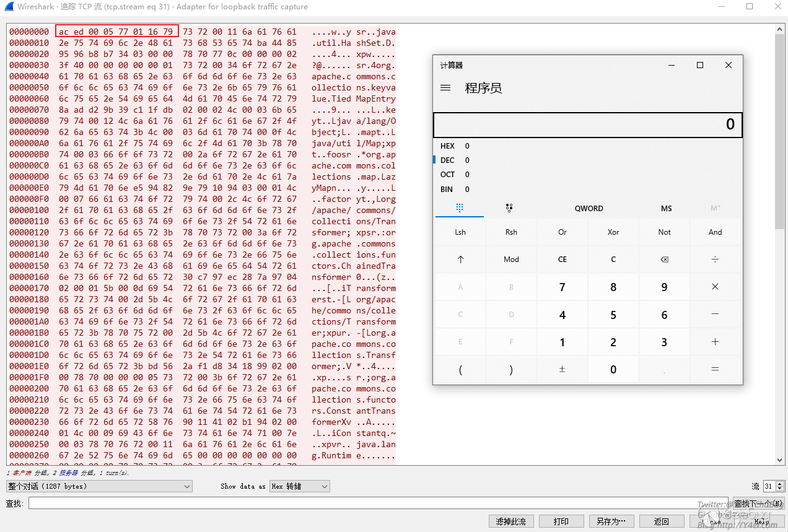The image size is (788, 532).
Task: Select BIN number base
Action: [x=448, y=189]
